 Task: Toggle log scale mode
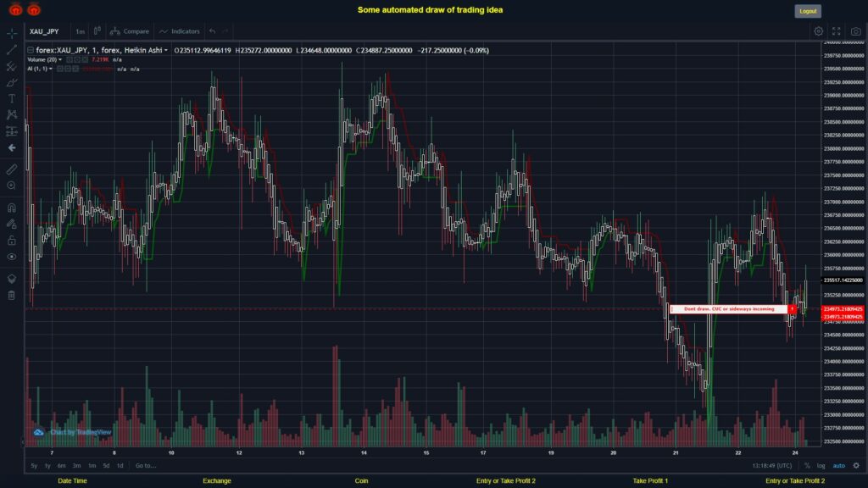pyautogui.click(x=821, y=465)
